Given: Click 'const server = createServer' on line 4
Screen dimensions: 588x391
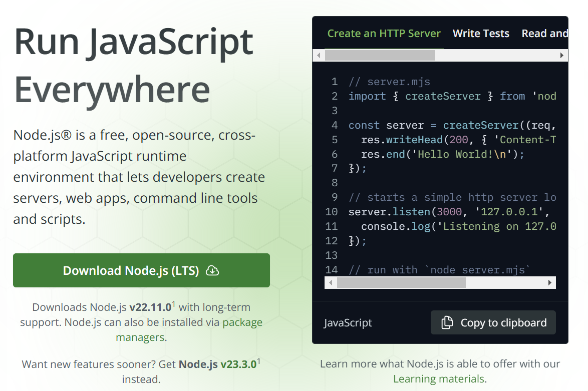Looking at the screenshot, I should (x=434, y=125).
